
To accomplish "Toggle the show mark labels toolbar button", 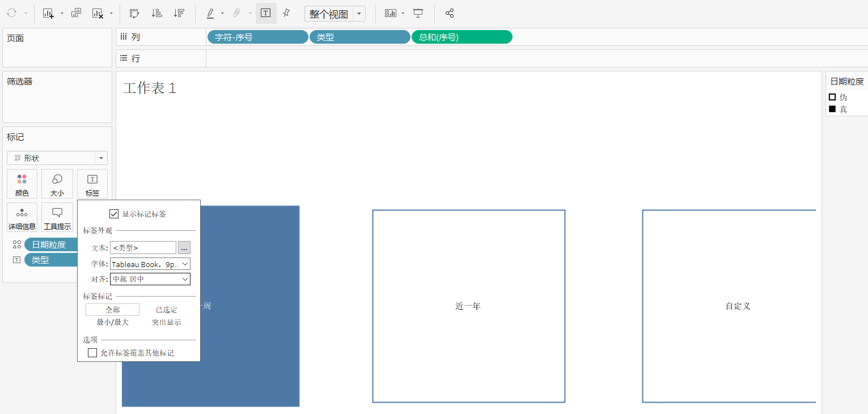I will [265, 13].
